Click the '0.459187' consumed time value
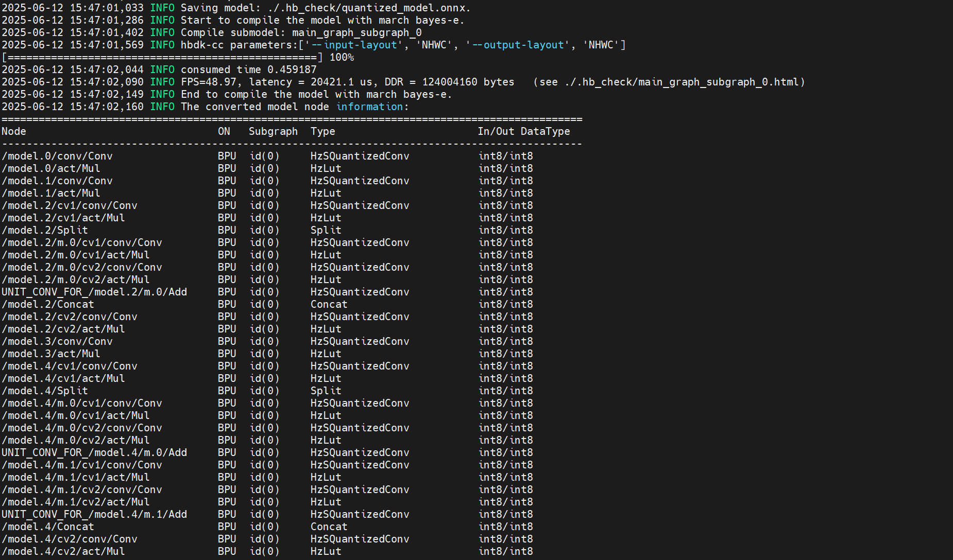This screenshot has width=953, height=560. click(292, 69)
